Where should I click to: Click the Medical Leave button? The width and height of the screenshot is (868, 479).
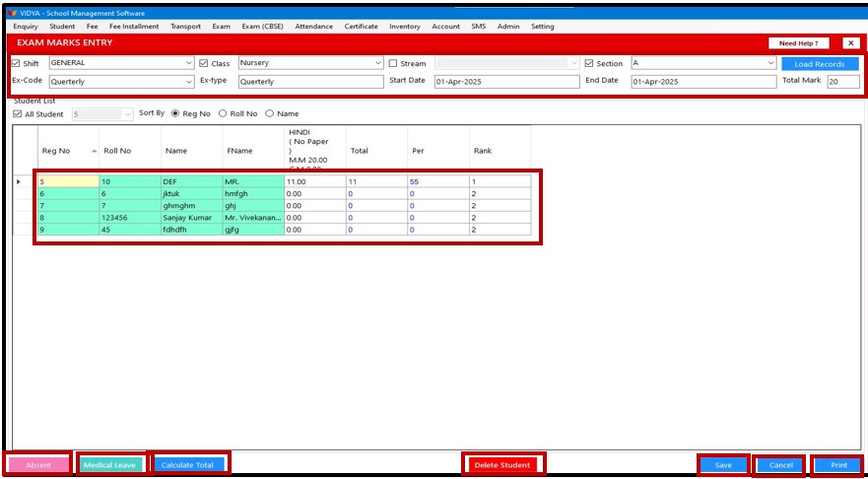(x=109, y=465)
